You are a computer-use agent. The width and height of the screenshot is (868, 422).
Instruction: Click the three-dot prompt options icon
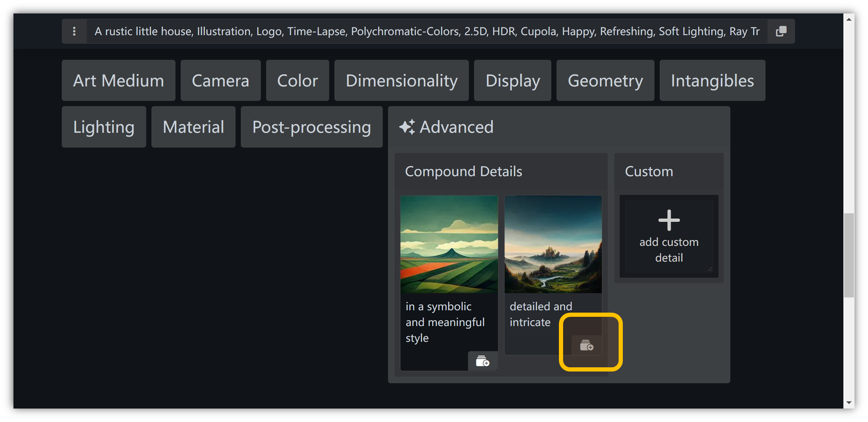tap(74, 31)
